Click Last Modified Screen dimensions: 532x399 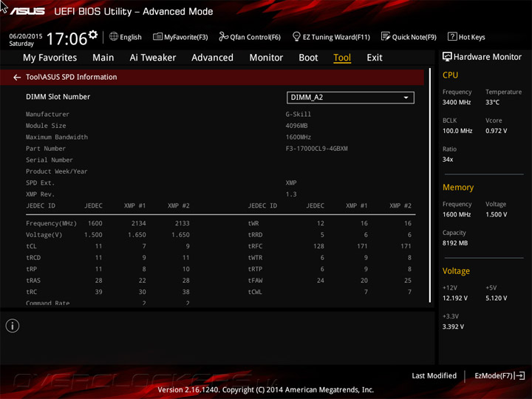[x=434, y=375]
